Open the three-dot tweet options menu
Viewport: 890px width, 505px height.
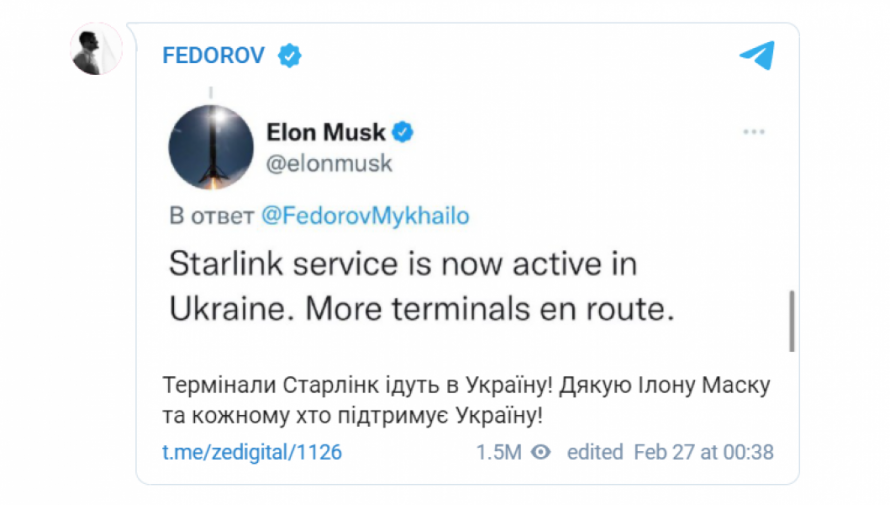[753, 132]
